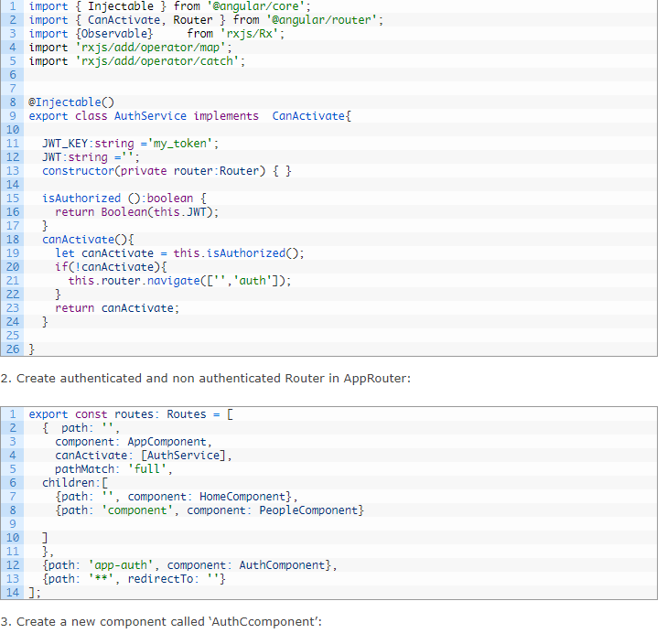Select the 'return Boolean(this.JWT);' line
The width and height of the screenshot is (667, 644).
136,212
